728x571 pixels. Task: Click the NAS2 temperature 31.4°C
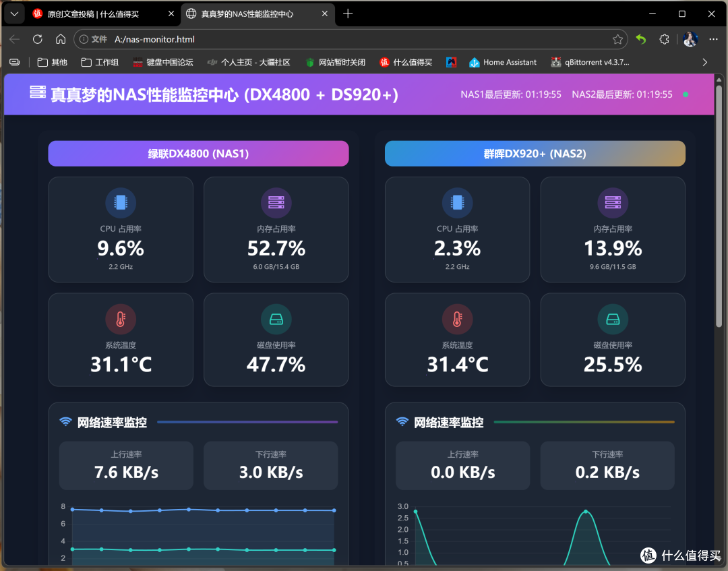(457, 365)
